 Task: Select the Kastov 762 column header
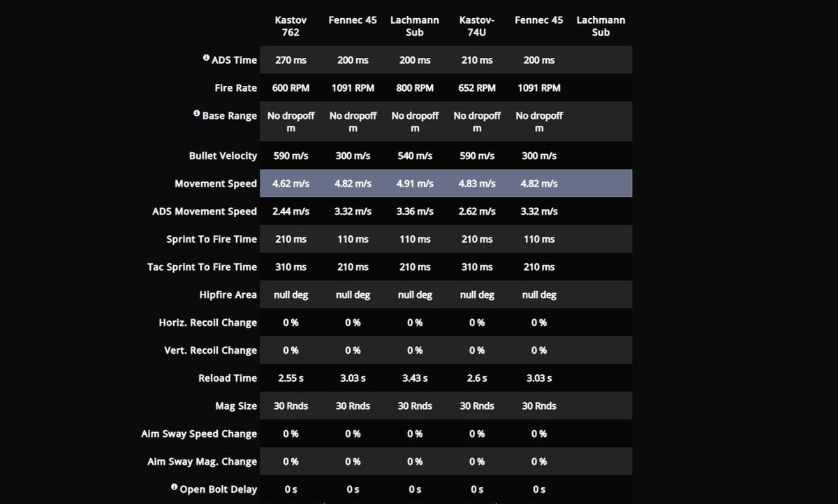point(291,27)
